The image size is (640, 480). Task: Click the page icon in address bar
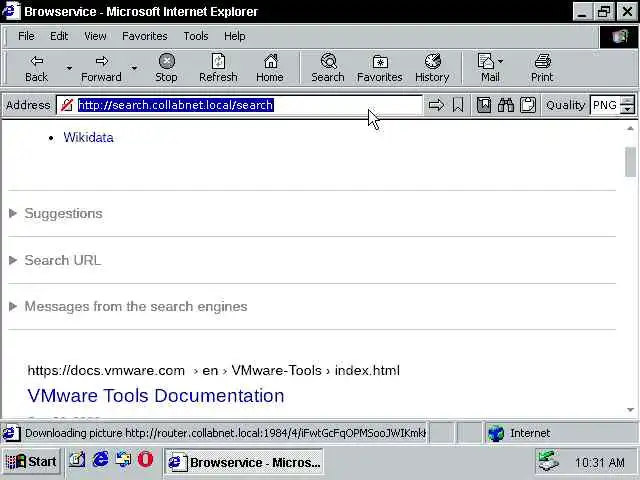click(x=67, y=105)
